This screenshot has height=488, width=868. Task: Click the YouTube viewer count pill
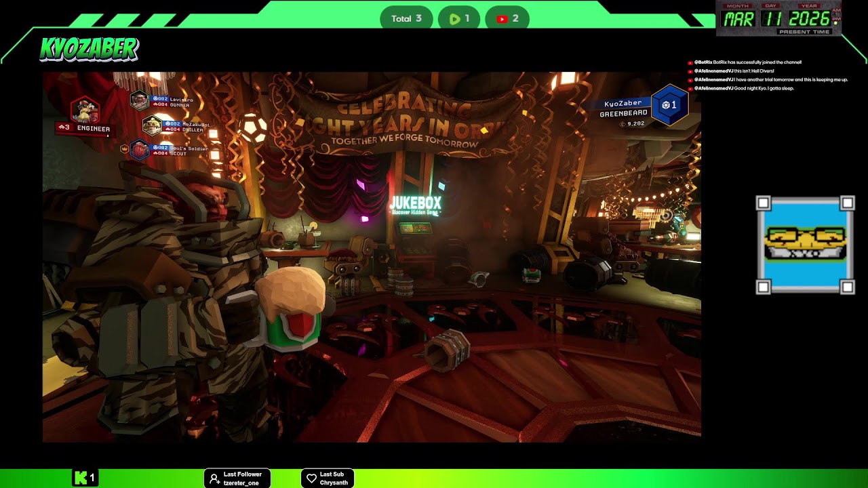(x=507, y=18)
